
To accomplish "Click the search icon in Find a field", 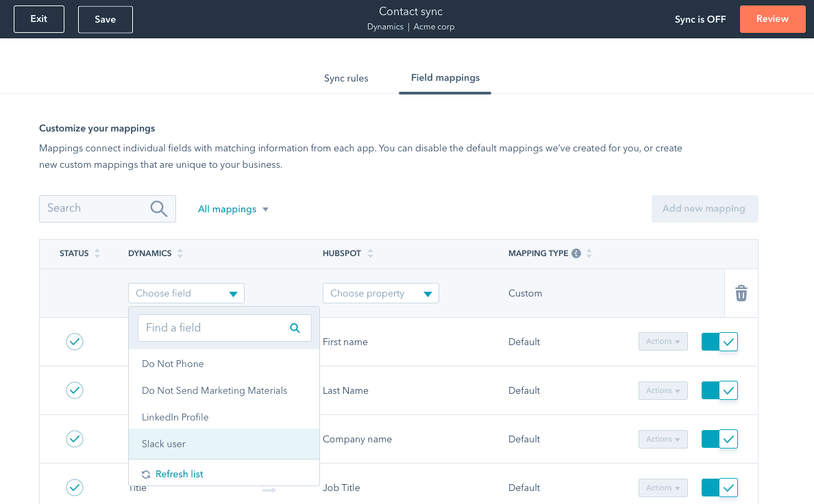I will pyautogui.click(x=295, y=328).
